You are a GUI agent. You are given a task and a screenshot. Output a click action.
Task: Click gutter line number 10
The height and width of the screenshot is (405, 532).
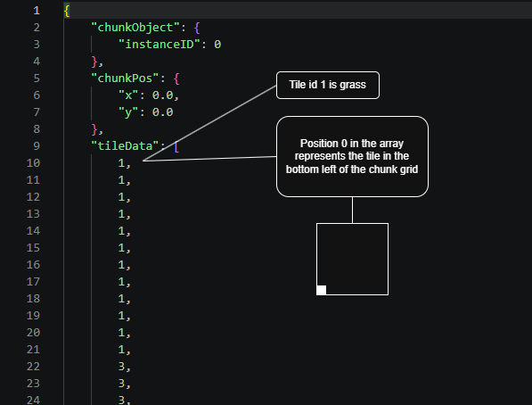[x=33, y=163]
